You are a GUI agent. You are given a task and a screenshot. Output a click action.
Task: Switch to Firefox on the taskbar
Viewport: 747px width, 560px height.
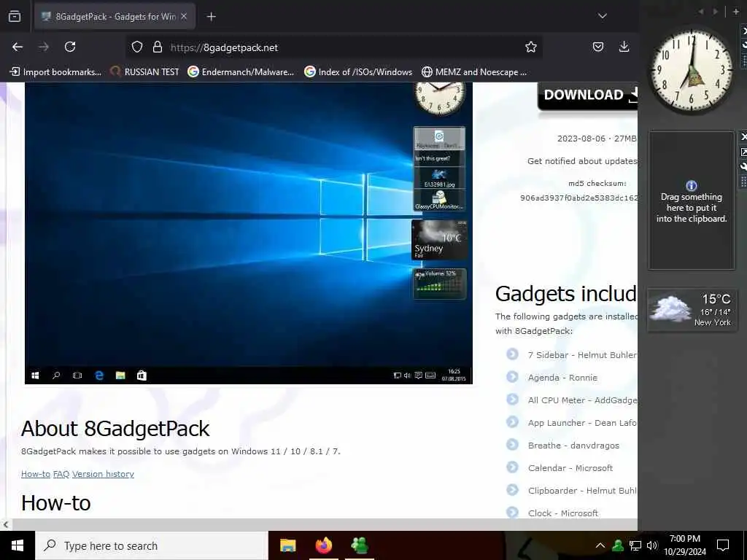(323, 545)
